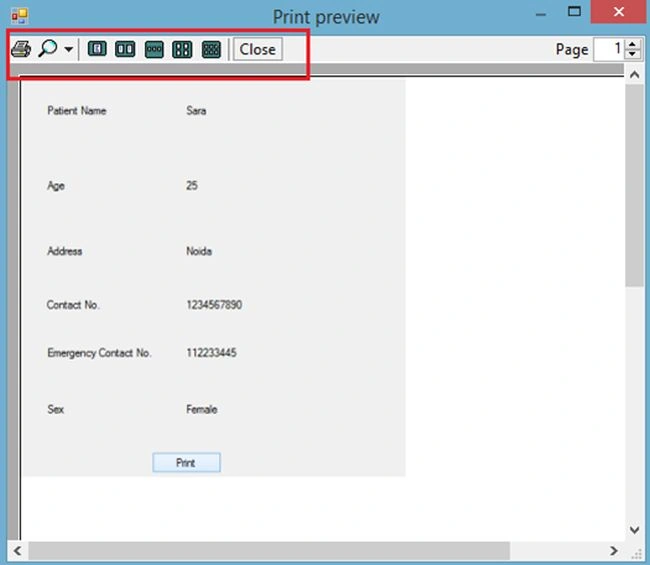
Task: Click the Sex label
Action: [x=56, y=410]
